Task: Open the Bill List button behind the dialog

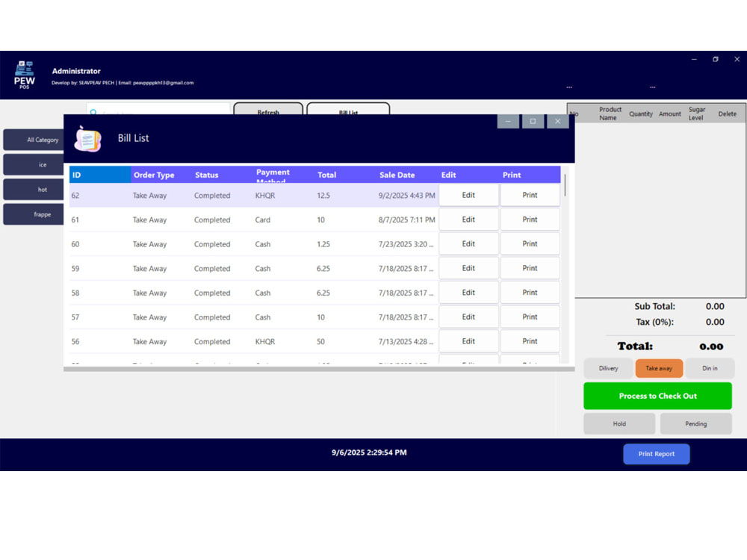Action: (x=348, y=109)
